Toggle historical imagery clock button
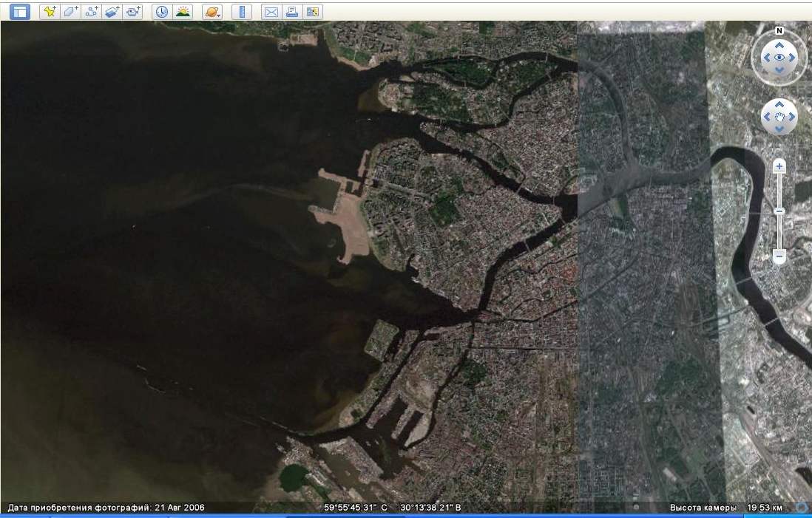 click(161, 12)
